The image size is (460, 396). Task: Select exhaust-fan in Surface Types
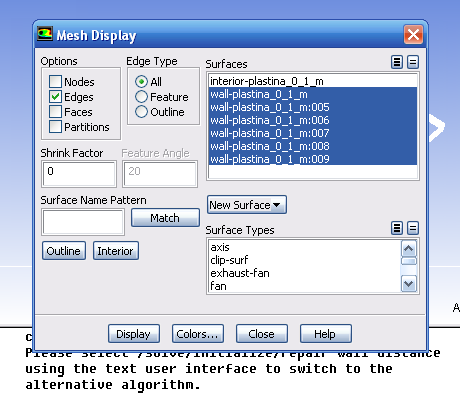point(305,273)
